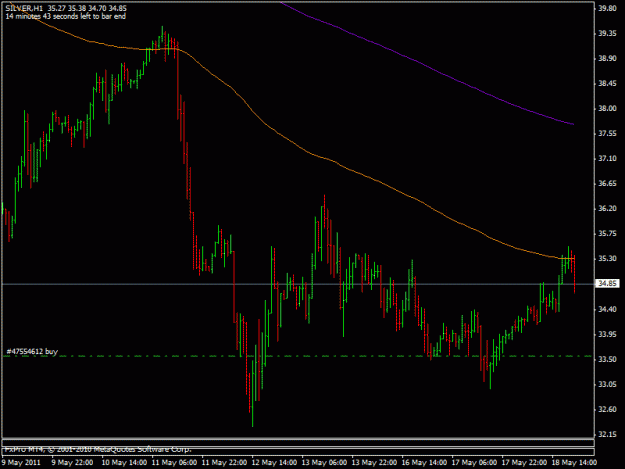Click the bar end countdown timer text
Viewport: 625px width, 469px height.
point(65,16)
